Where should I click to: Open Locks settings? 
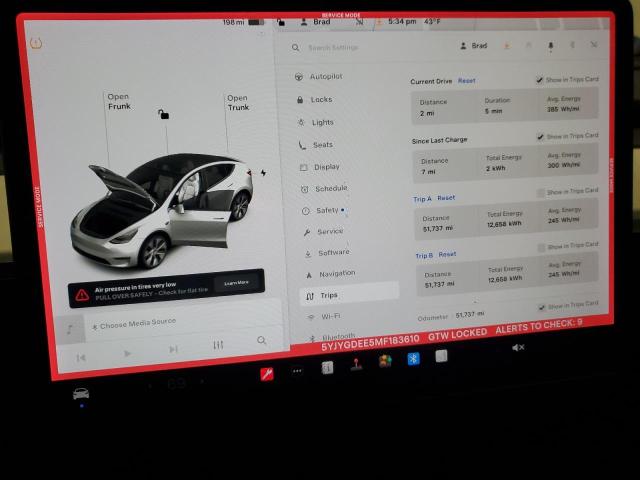point(315,100)
